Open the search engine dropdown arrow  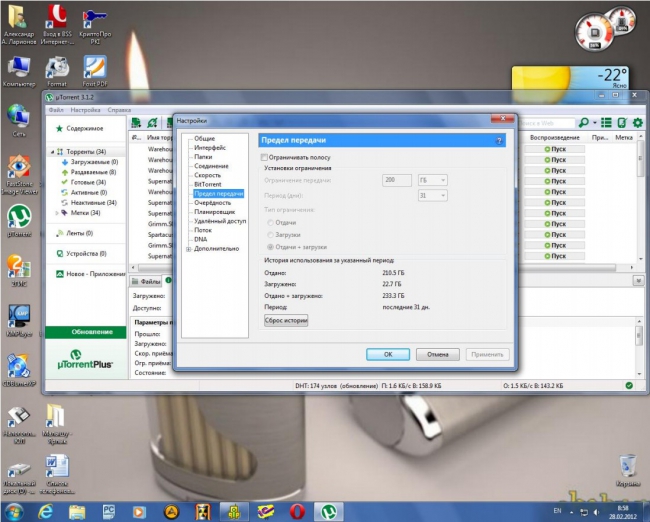594,123
